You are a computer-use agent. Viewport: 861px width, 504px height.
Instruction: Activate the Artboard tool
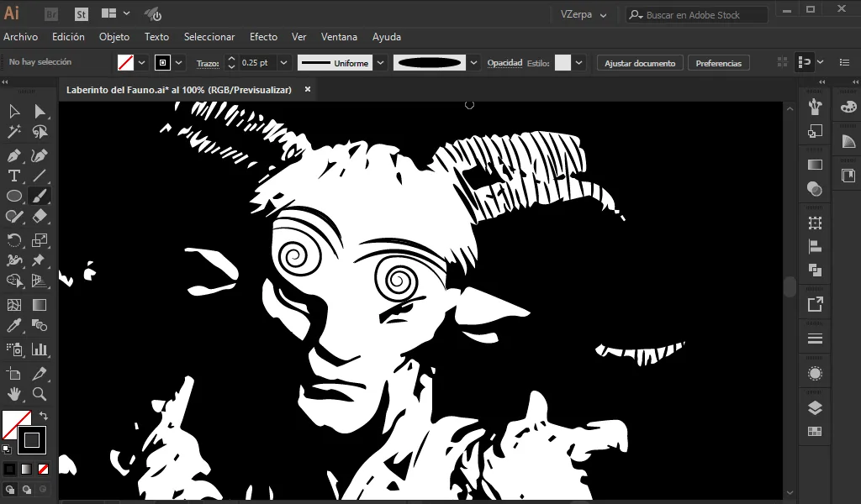[x=14, y=374]
